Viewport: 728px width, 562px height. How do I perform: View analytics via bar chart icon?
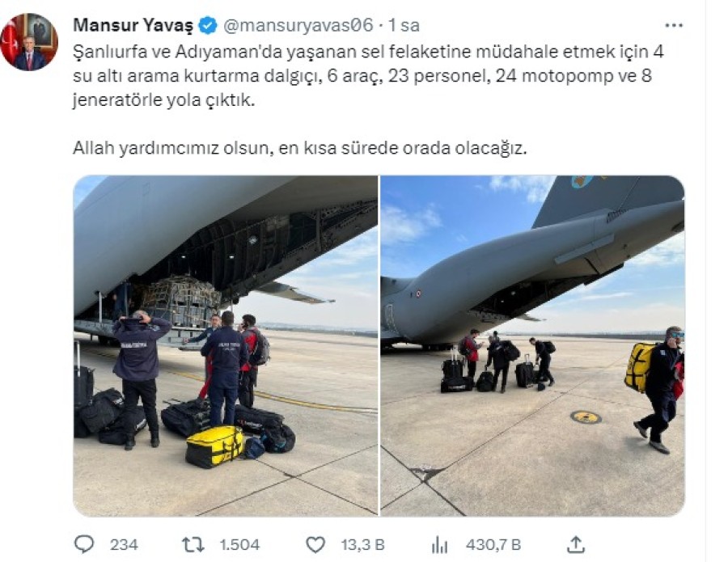[439, 544]
